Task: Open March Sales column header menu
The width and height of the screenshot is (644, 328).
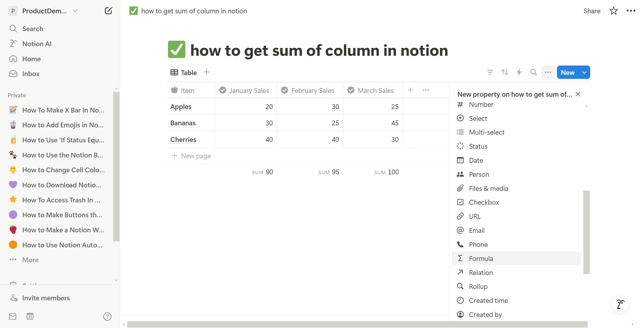Action: pos(373,90)
